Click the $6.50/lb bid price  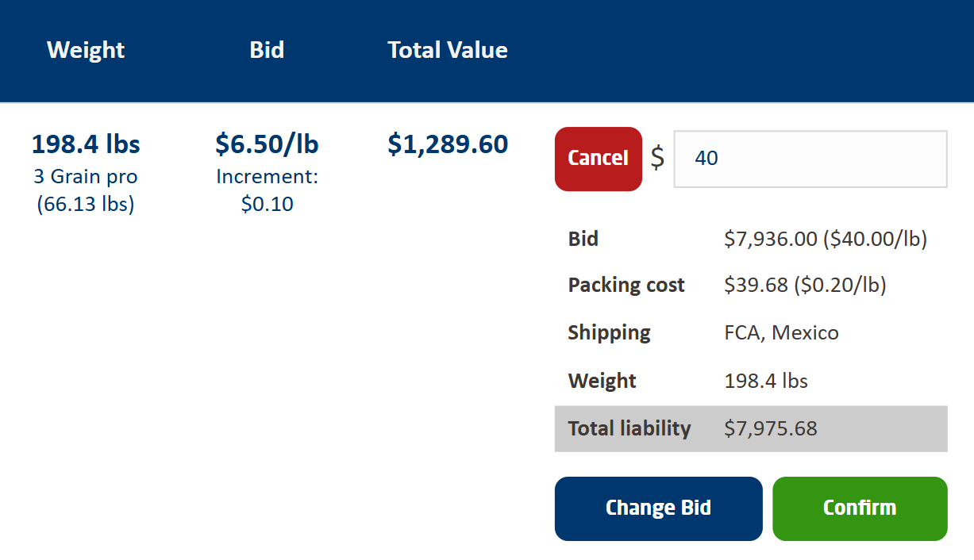(267, 144)
